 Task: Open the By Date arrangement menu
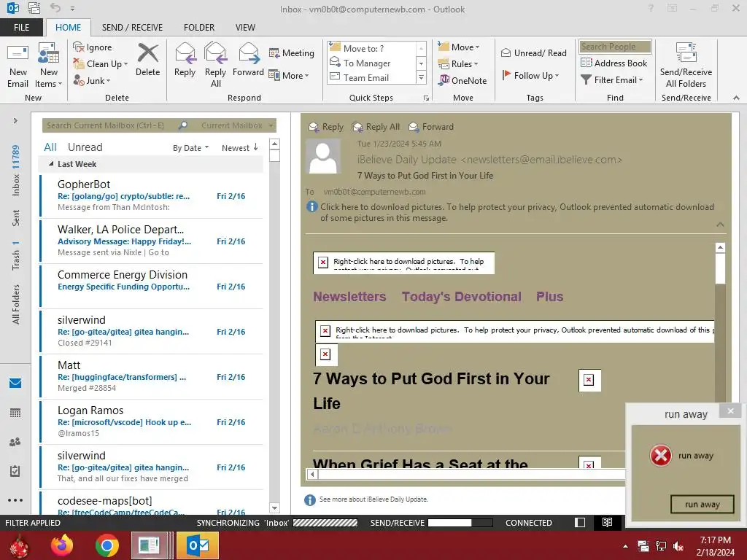click(x=190, y=148)
